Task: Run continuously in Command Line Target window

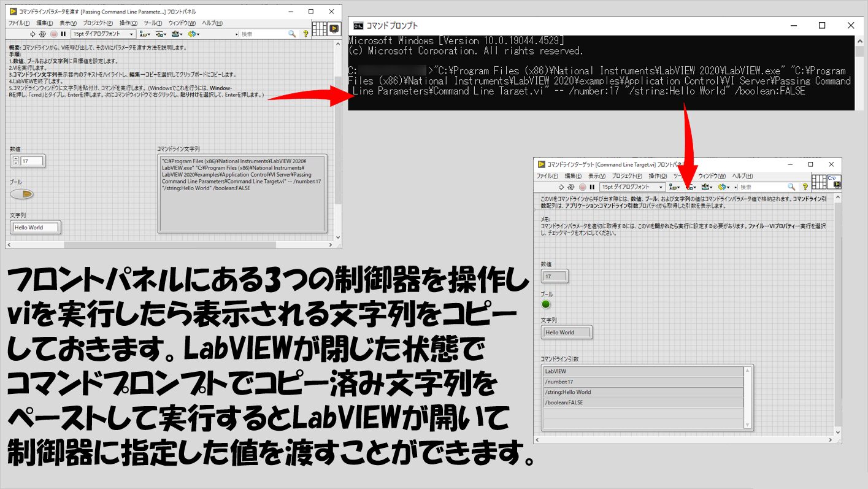Action: pyautogui.click(x=571, y=187)
